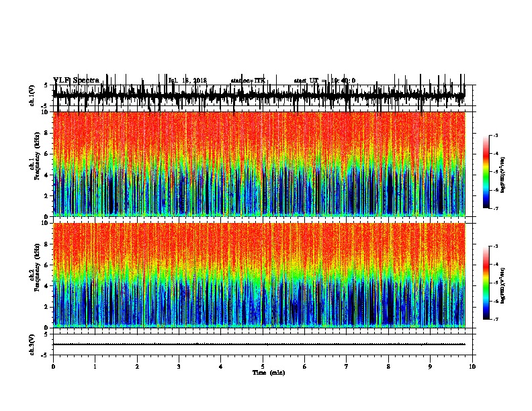Click the "Time (min)" x-axis label
Screen dimensions: 532x411
pyautogui.click(x=269, y=373)
